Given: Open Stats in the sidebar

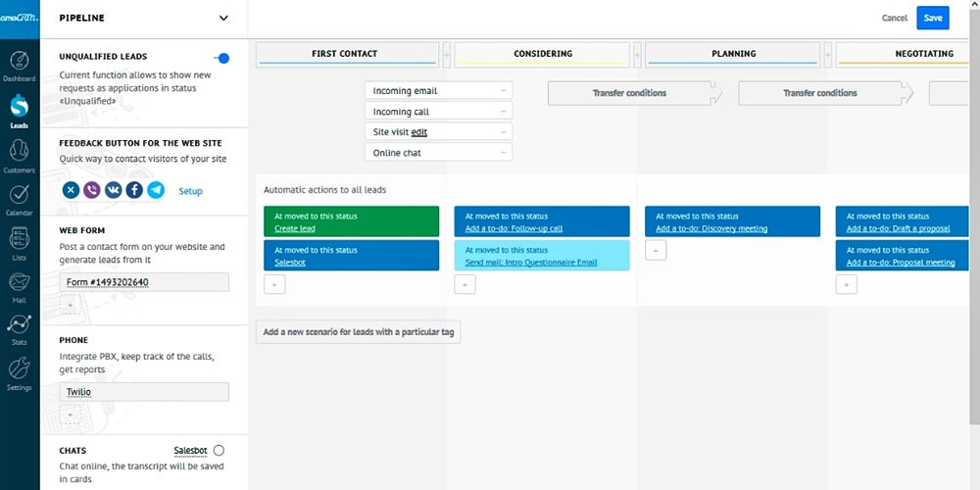Looking at the screenshot, I should tap(19, 329).
